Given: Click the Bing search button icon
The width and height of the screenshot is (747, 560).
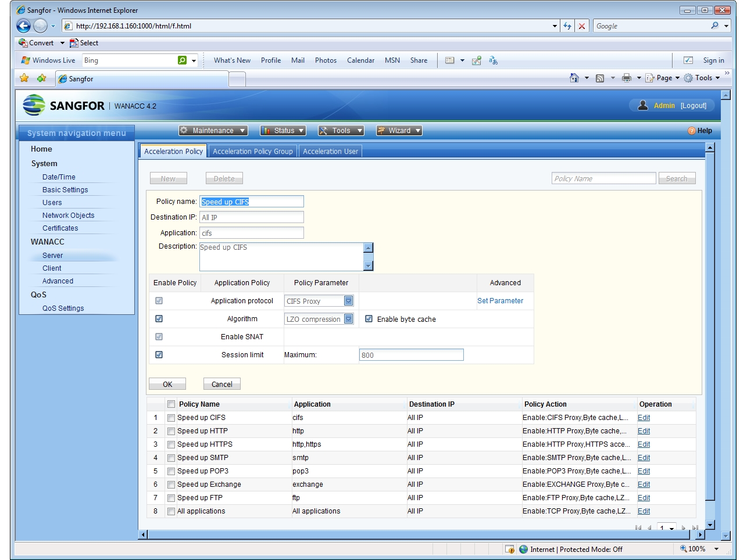Looking at the screenshot, I should click(x=183, y=60).
